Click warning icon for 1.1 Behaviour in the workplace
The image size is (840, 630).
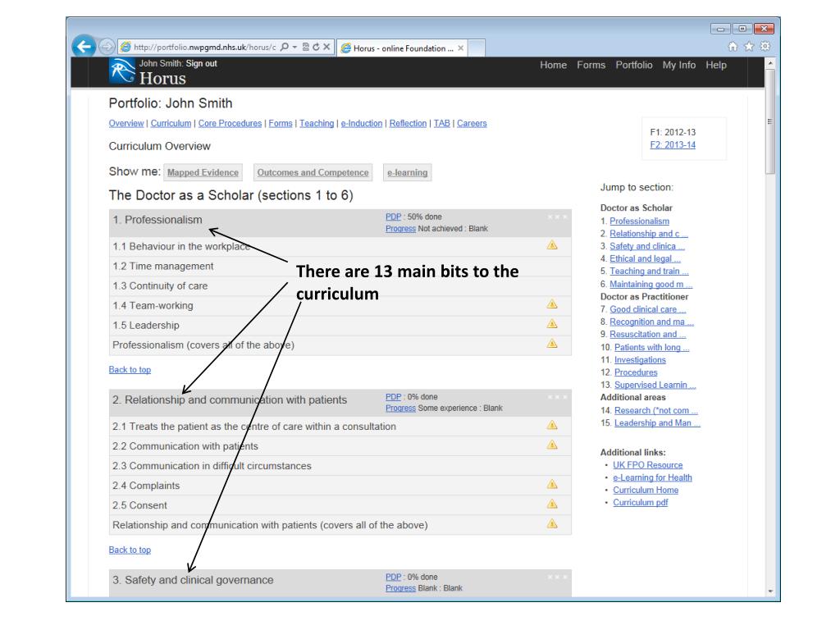point(552,245)
